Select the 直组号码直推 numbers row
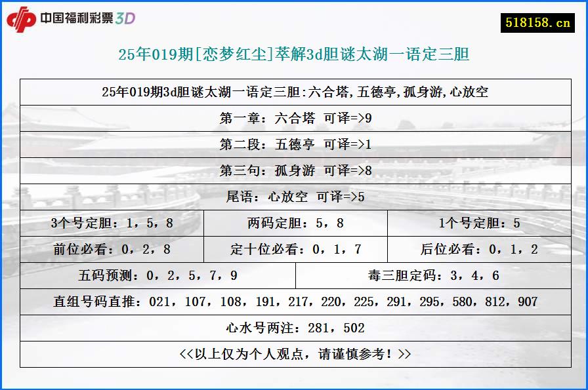588x390 pixels. coord(294,301)
